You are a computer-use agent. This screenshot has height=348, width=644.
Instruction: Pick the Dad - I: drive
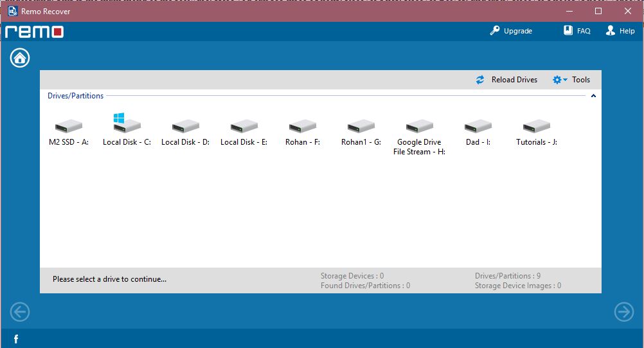(x=478, y=127)
